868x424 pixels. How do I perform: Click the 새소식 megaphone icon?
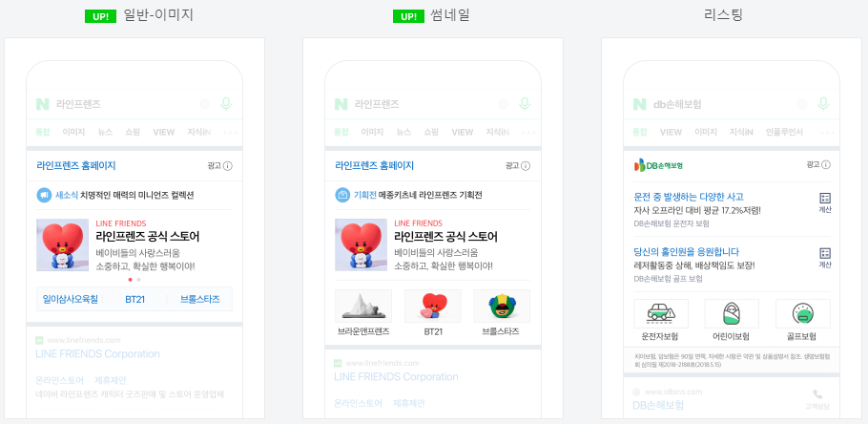pos(44,195)
